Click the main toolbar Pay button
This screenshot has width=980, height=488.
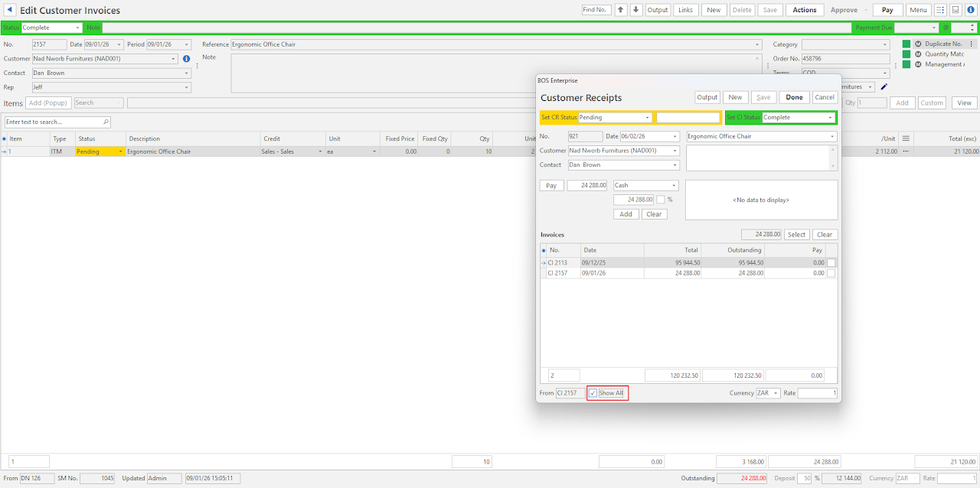887,10
